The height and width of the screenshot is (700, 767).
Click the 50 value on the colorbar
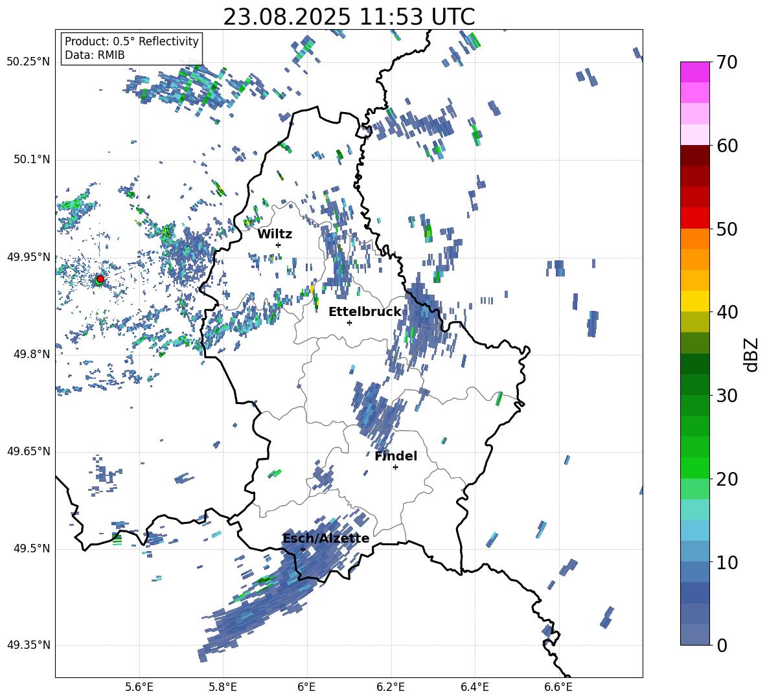click(x=727, y=229)
